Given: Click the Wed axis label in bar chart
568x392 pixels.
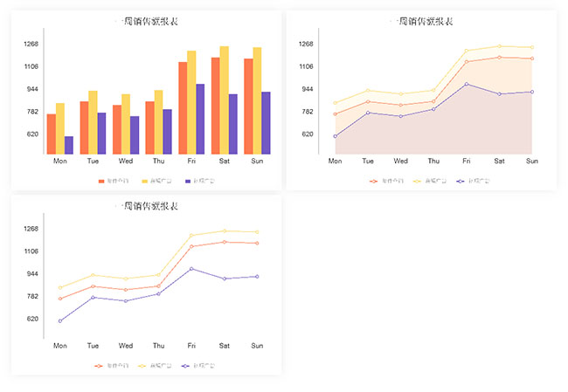Looking at the screenshot, I should (x=126, y=162).
